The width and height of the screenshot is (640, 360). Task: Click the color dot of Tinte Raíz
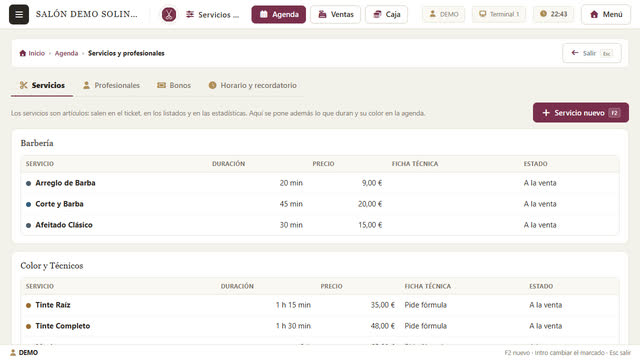[x=29, y=305]
